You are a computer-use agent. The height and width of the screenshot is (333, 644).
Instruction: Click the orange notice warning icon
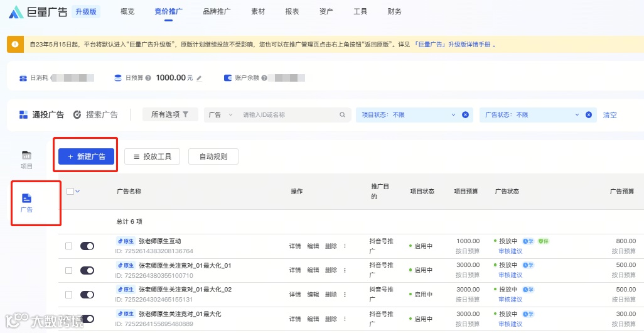point(15,45)
